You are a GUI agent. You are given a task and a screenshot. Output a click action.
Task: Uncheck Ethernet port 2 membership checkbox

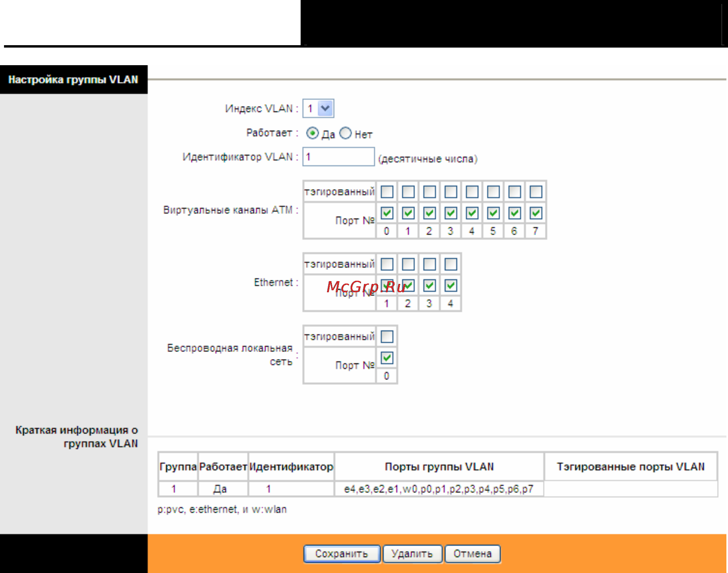[x=408, y=286]
